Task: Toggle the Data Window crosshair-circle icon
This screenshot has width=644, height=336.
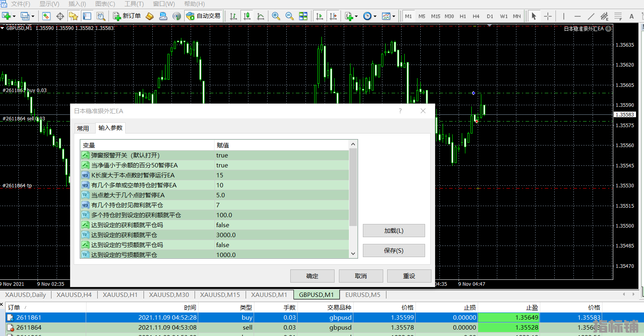Action: [x=60, y=16]
